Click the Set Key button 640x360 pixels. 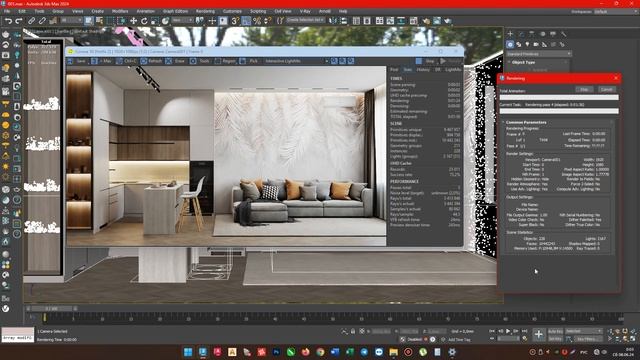[x=555, y=339]
